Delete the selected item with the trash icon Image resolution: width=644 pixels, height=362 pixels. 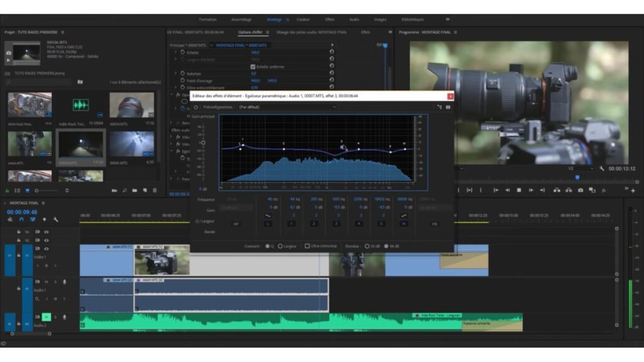point(155,191)
